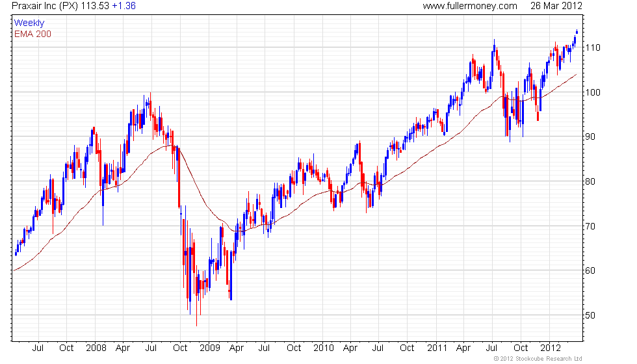Click the 2010 year axis label

coord(324,348)
